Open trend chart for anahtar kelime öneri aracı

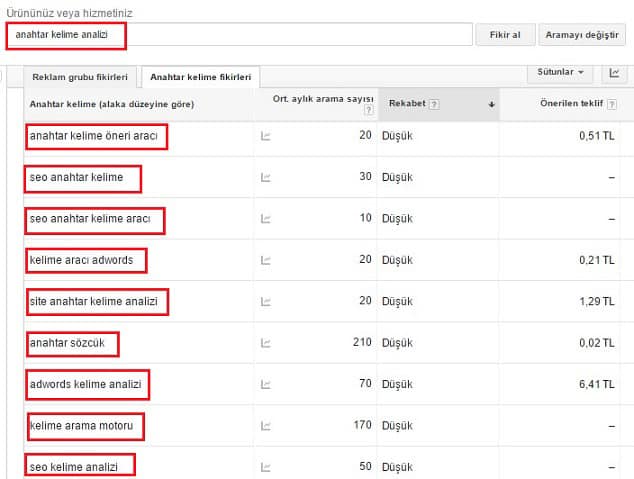point(266,136)
